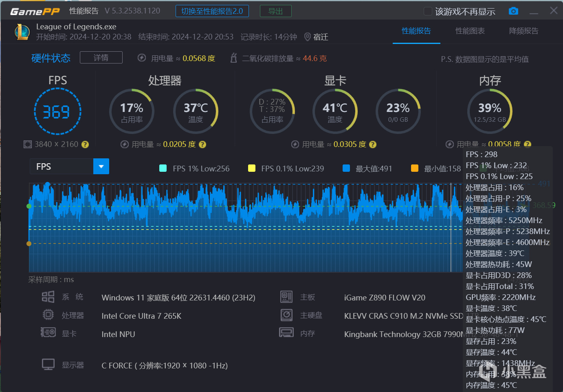
Task: Click the power icon next to 用电量 0.0568
Action: [142, 58]
